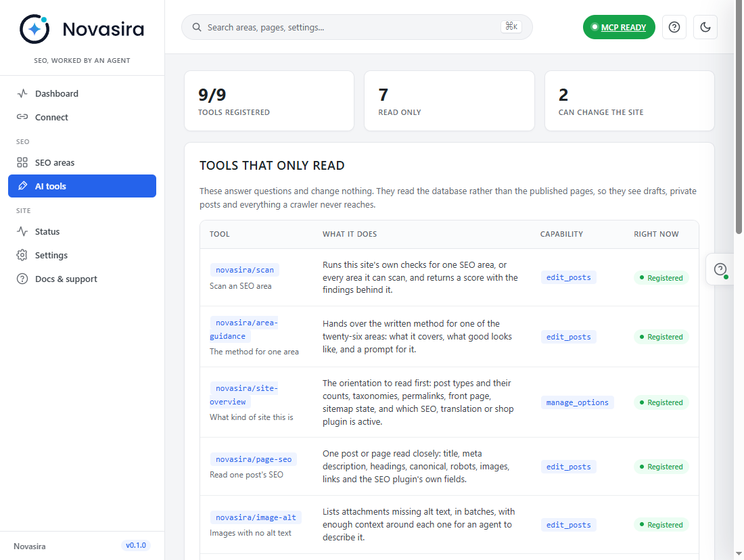Click edit_posts capability in novasira/scan row
Image resolution: width=744 pixels, height=560 pixels.
[568, 277]
